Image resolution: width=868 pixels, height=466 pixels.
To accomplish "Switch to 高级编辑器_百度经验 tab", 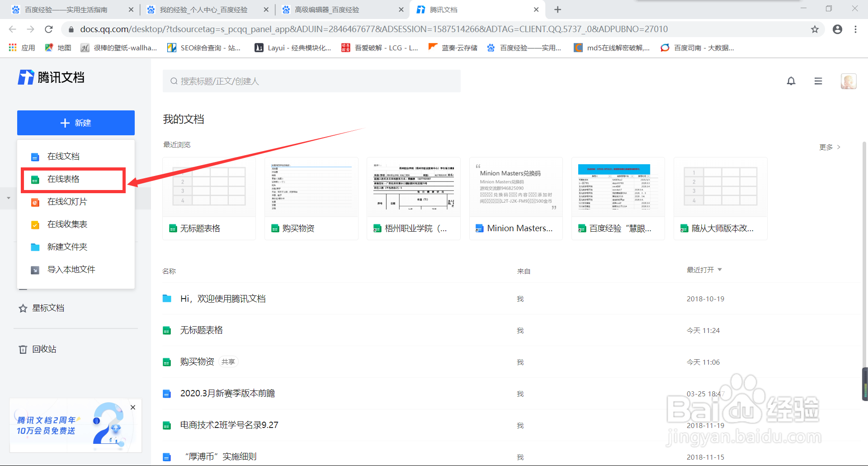I will pyautogui.click(x=342, y=10).
